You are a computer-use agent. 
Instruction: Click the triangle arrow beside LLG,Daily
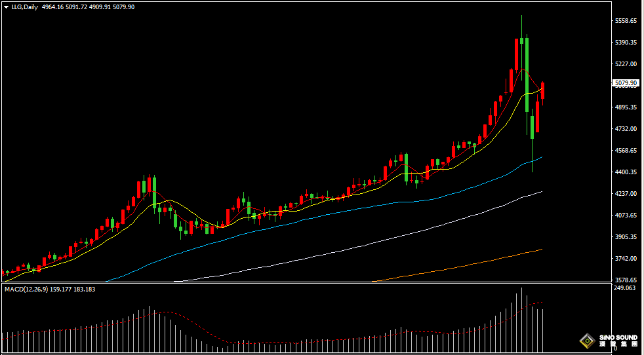(6, 7)
